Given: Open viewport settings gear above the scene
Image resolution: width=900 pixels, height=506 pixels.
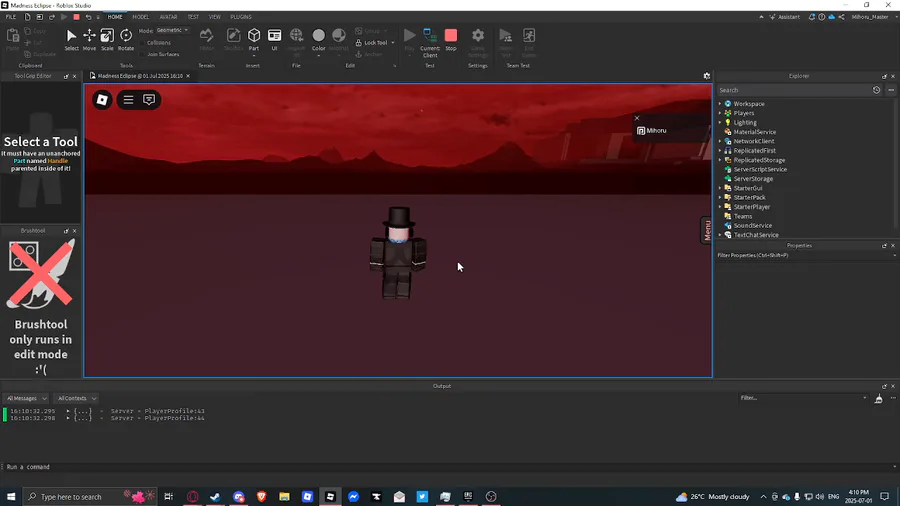Looking at the screenshot, I should 707,76.
